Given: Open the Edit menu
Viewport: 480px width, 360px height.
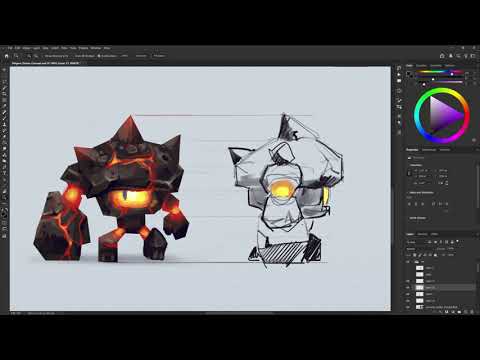Looking at the screenshot, I should [17, 48].
